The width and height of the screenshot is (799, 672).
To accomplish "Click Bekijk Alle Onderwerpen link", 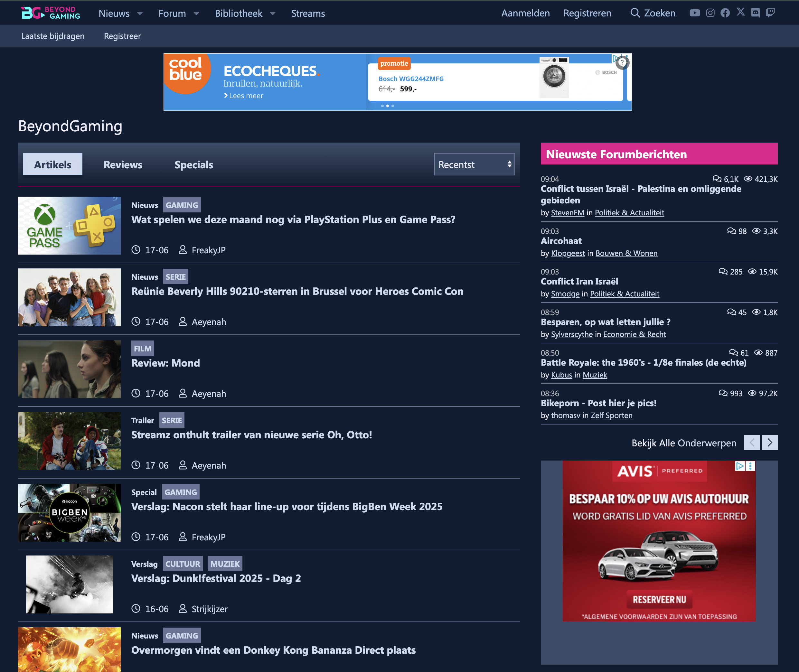I will pos(683,443).
